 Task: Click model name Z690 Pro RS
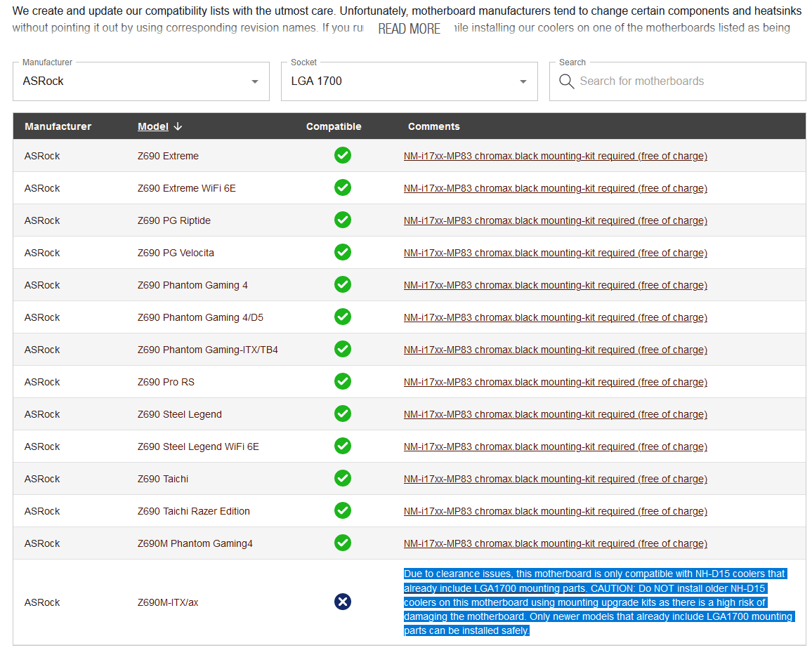click(x=166, y=382)
